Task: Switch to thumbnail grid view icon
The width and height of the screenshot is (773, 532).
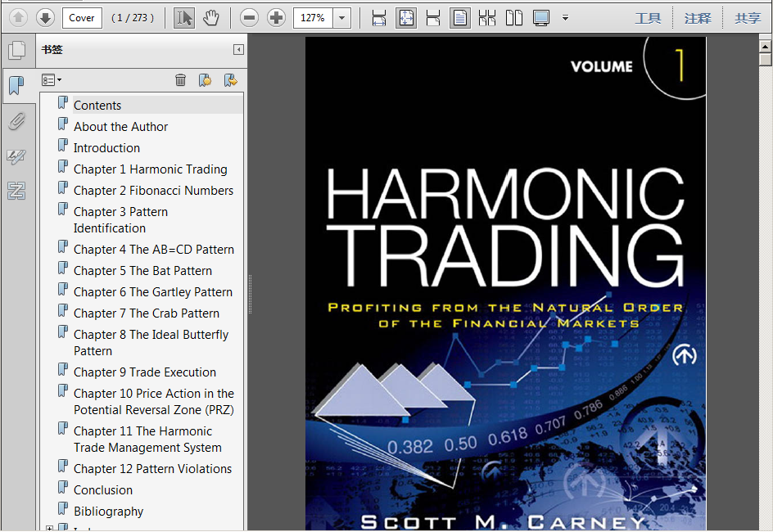Action: coord(487,18)
